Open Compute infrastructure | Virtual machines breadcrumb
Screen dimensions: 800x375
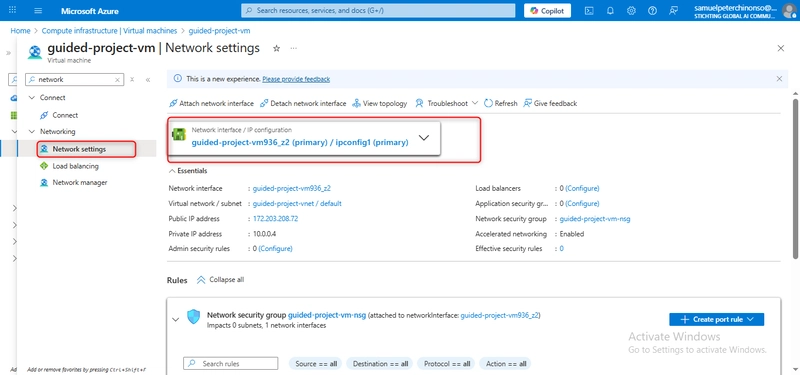[x=109, y=31]
